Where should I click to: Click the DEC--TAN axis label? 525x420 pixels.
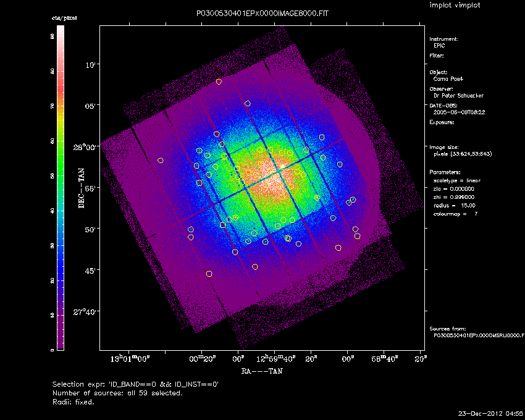(x=82, y=188)
